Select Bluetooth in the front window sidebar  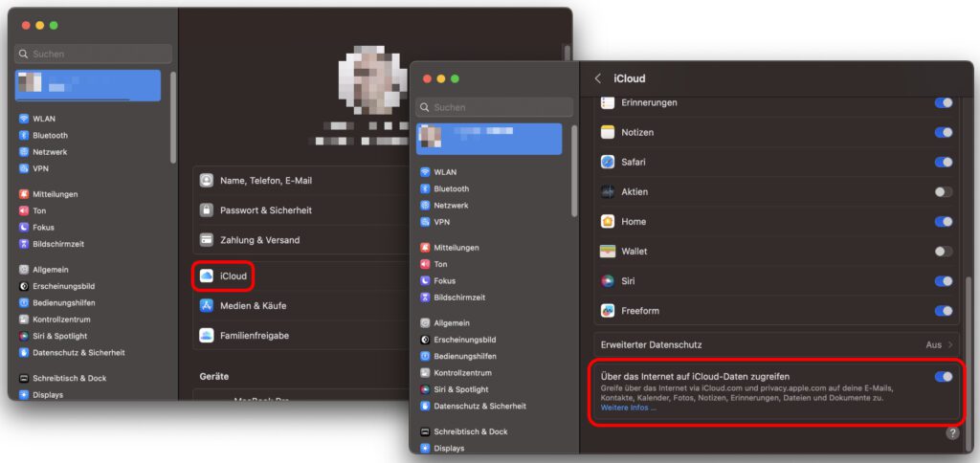click(450, 188)
